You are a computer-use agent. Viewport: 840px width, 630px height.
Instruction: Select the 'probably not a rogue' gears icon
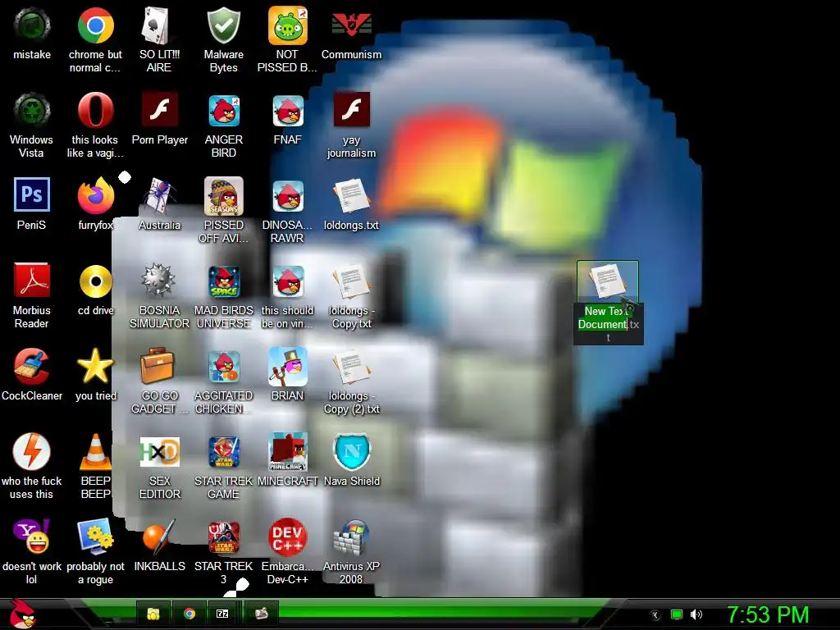95,536
